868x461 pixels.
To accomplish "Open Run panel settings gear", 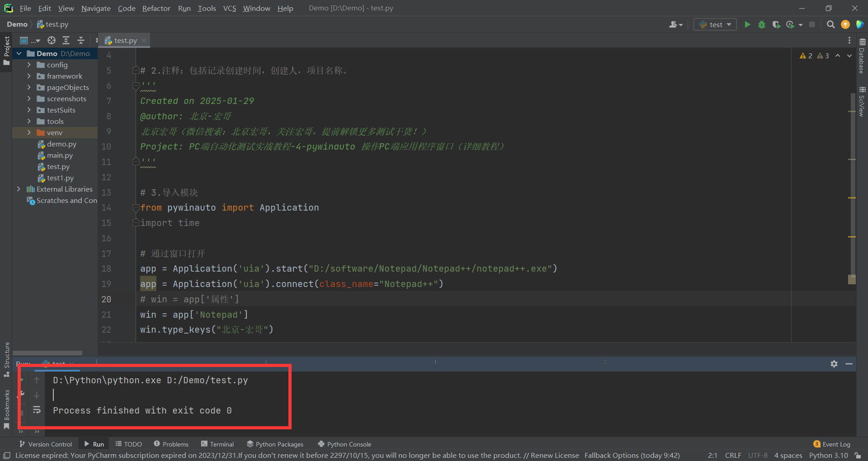I will (834, 364).
